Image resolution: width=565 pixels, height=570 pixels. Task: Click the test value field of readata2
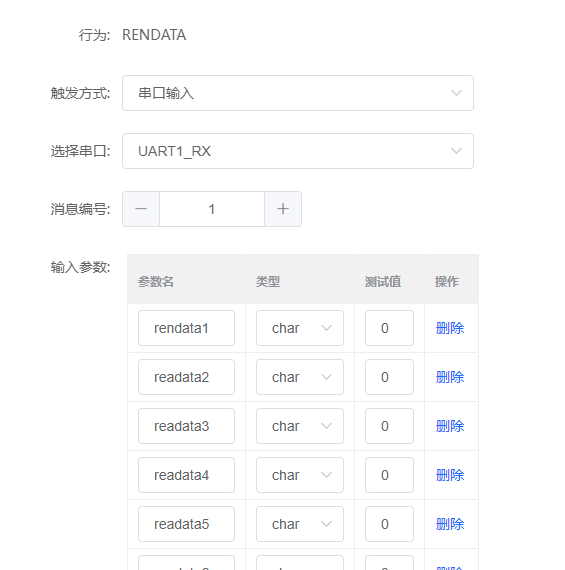coord(389,377)
